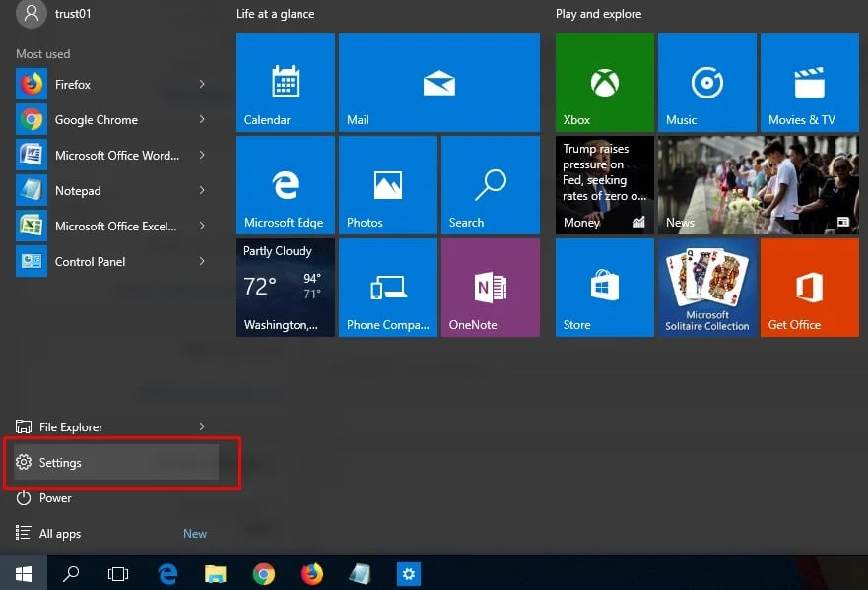Screen dimensions: 868x590
Task: Open the Search tile
Action: [491, 185]
